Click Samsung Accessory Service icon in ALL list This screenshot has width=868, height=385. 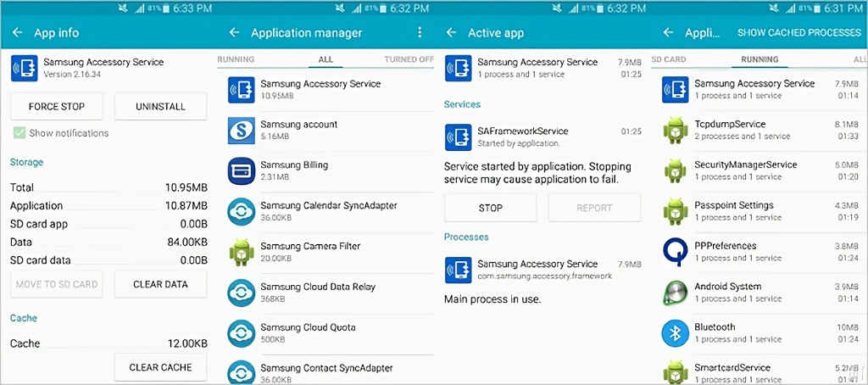[x=242, y=90]
